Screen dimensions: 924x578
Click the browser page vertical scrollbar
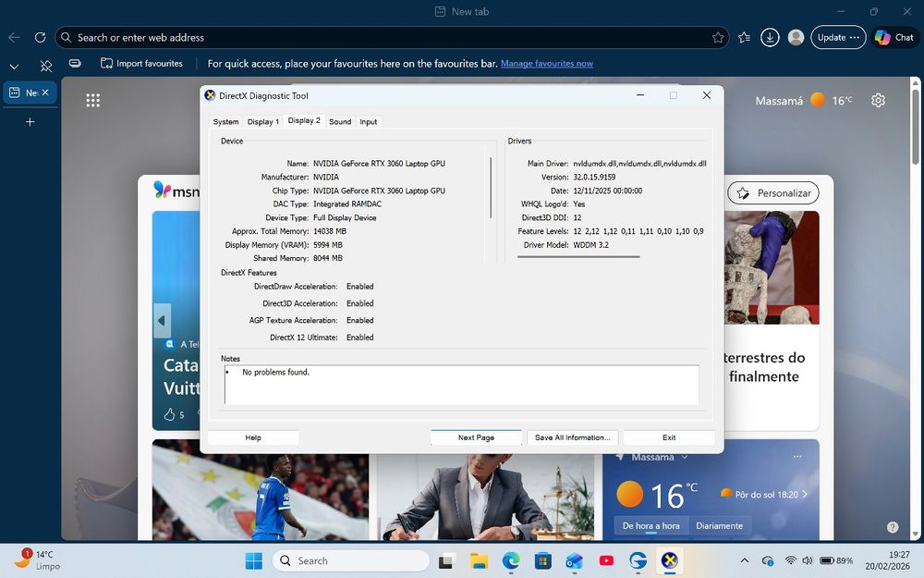[915, 127]
